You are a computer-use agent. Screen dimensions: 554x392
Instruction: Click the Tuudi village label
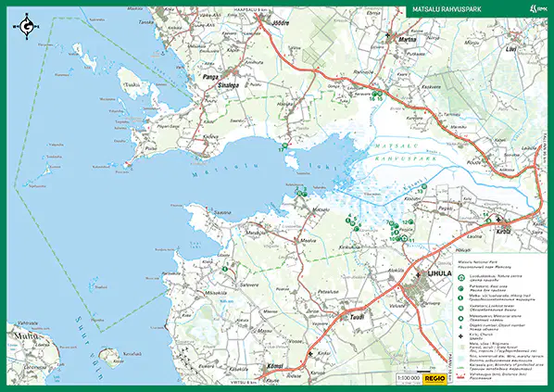coord(357,317)
